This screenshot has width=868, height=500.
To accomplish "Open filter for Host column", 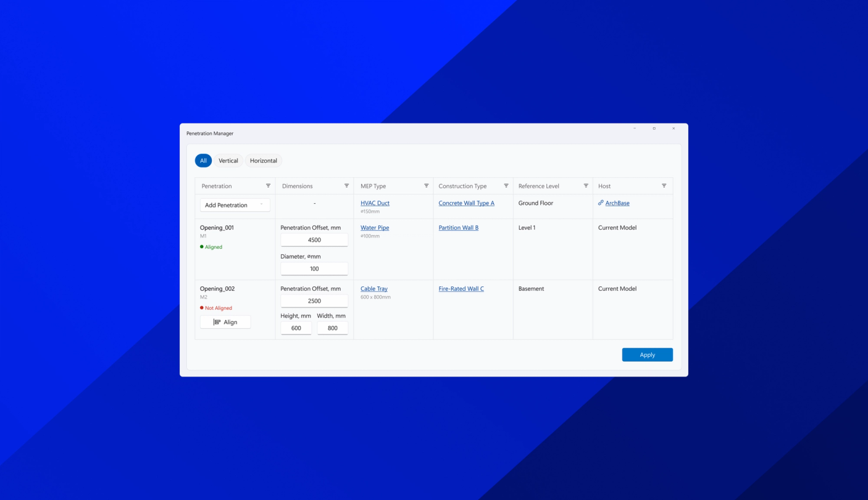I will click(664, 186).
